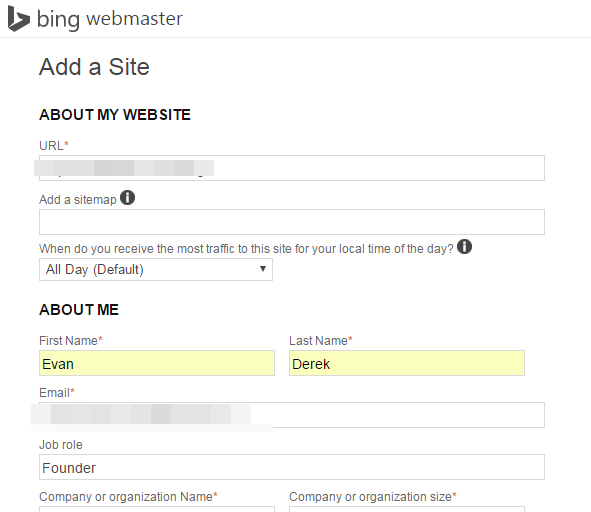Click the Last Name label
Image resolution: width=591 pixels, height=512 pixels.
tap(320, 340)
